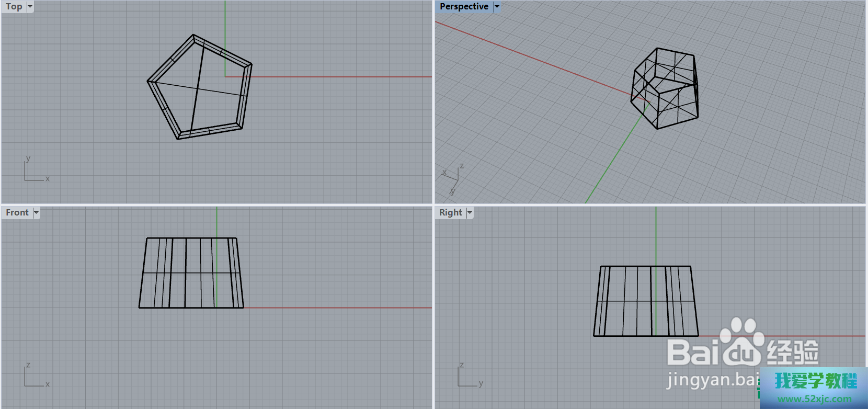This screenshot has height=409, width=868.
Task: Click the XYZ axes icon in Perspective viewport
Action: click(x=453, y=178)
